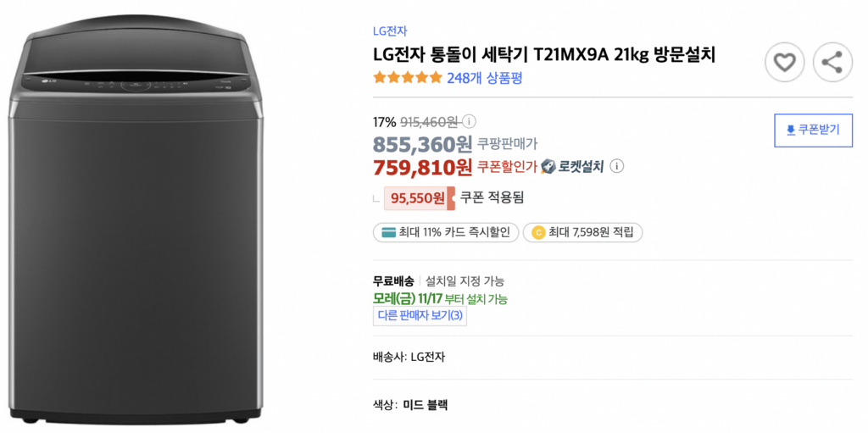Click download arrow icon on 쿠폰받기
Viewport: 868px width, 433px height.
791,130
